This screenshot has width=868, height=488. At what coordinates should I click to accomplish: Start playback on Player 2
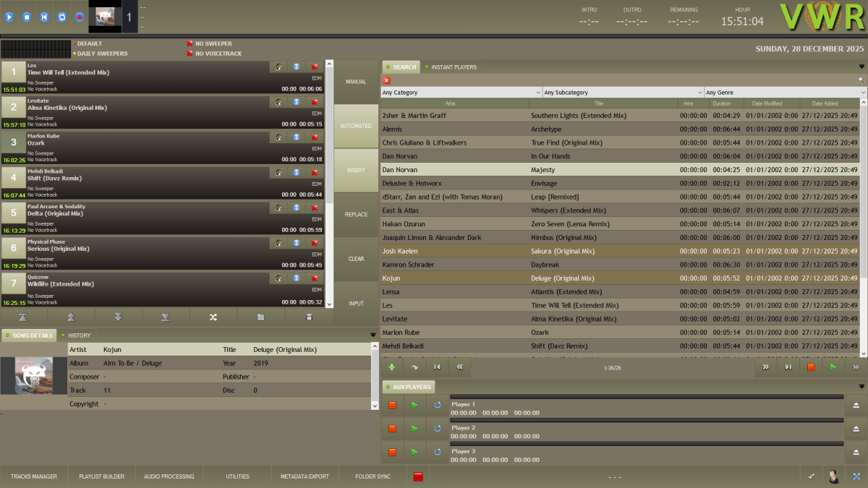coord(414,428)
